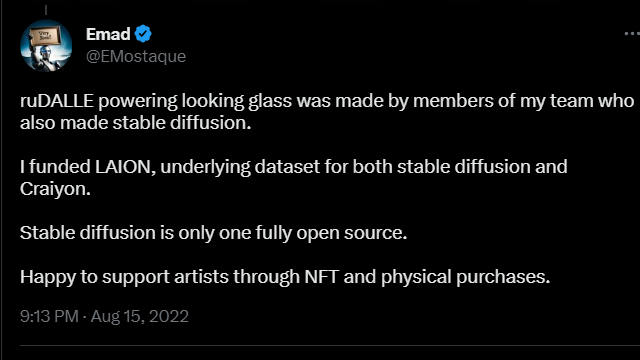Click the sign held up in avatar image
The image size is (640, 360).
click(46, 36)
